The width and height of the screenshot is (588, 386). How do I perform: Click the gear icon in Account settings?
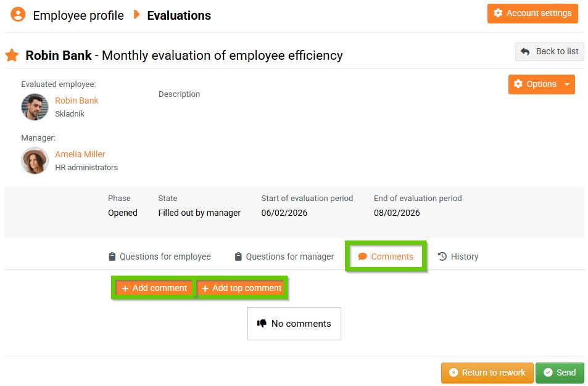pos(499,14)
